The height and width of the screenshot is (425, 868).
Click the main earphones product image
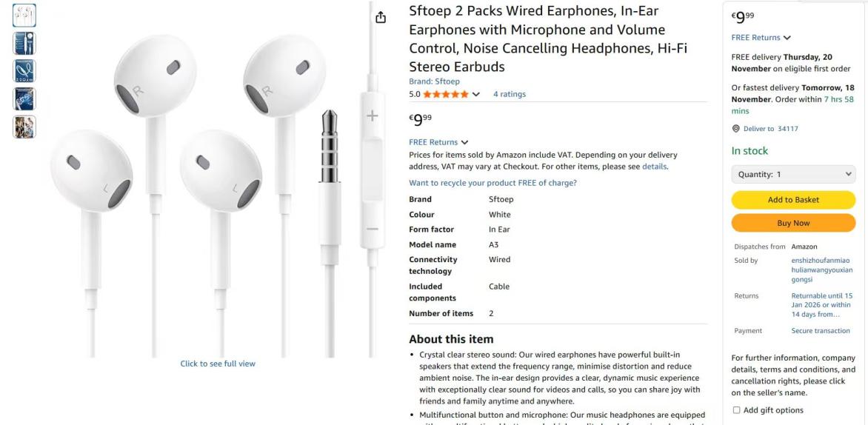tap(216, 183)
